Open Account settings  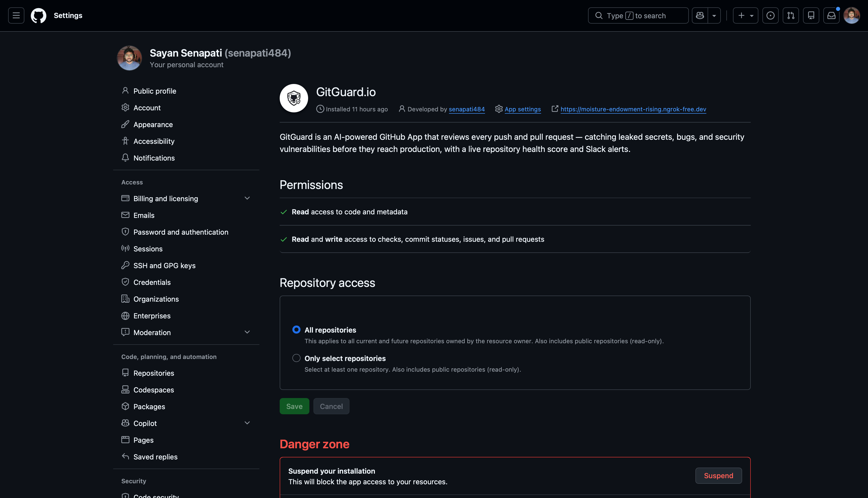click(x=186, y=108)
